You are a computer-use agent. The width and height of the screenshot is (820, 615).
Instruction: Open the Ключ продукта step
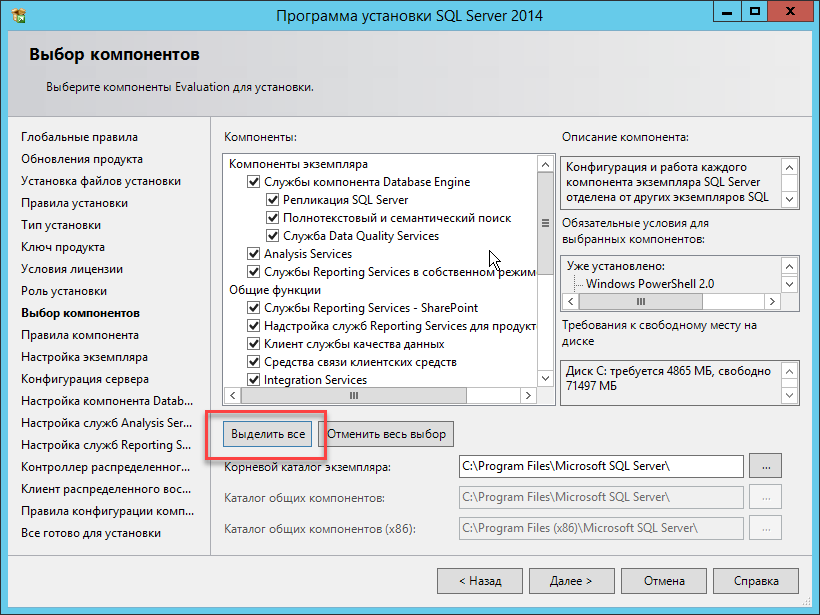coord(62,247)
